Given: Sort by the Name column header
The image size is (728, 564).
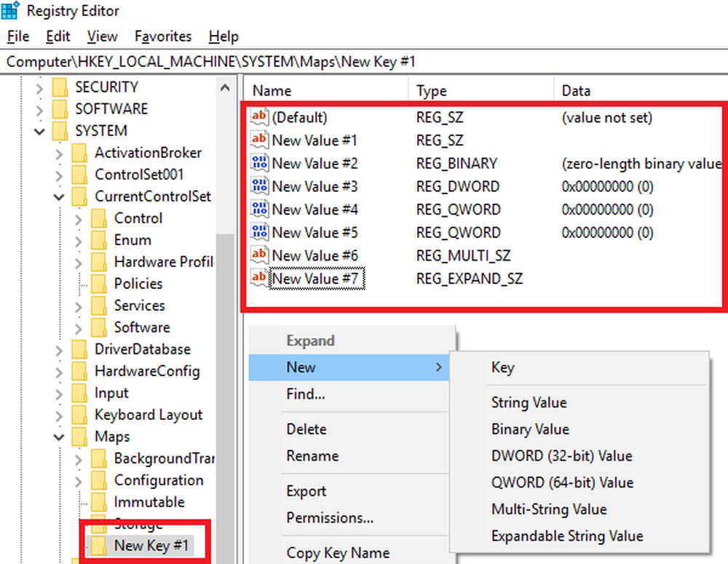Looking at the screenshot, I should pyautogui.click(x=326, y=90).
